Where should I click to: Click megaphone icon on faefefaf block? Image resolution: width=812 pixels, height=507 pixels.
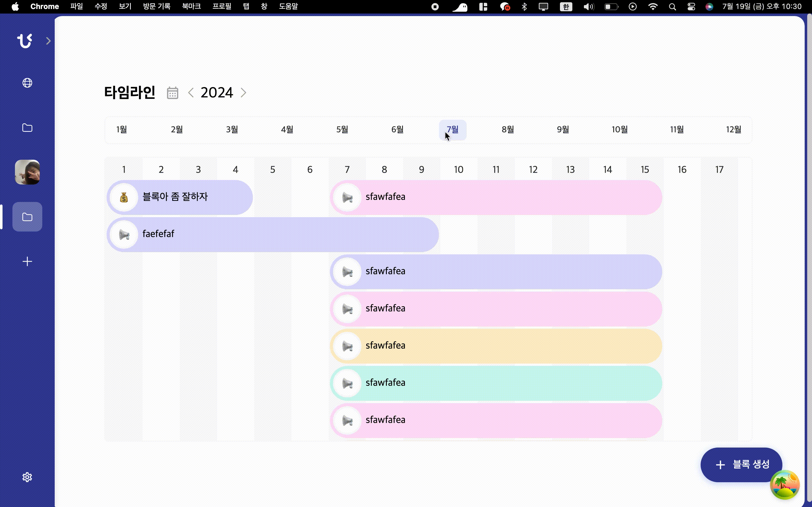coord(124,234)
